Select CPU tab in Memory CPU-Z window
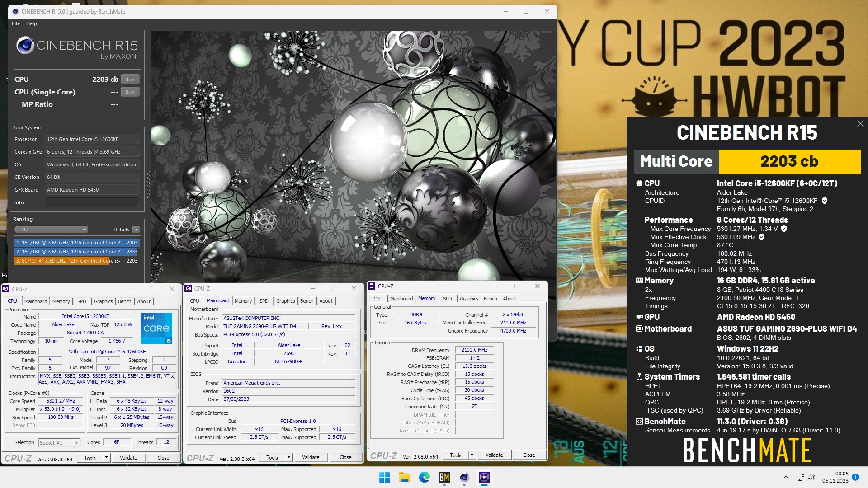This screenshot has width=868, height=488. 378,299
